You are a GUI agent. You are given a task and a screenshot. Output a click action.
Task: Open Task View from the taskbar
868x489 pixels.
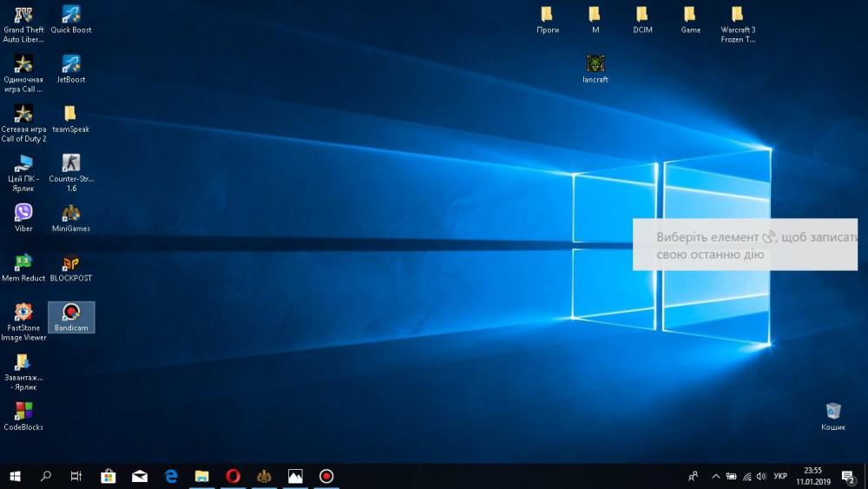click(76, 476)
